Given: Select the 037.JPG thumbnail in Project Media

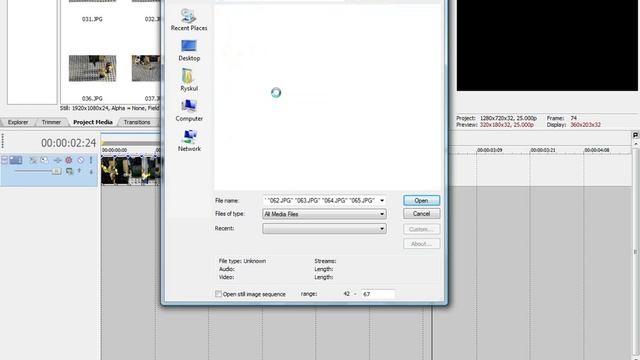Looking at the screenshot, I should 146,69.
